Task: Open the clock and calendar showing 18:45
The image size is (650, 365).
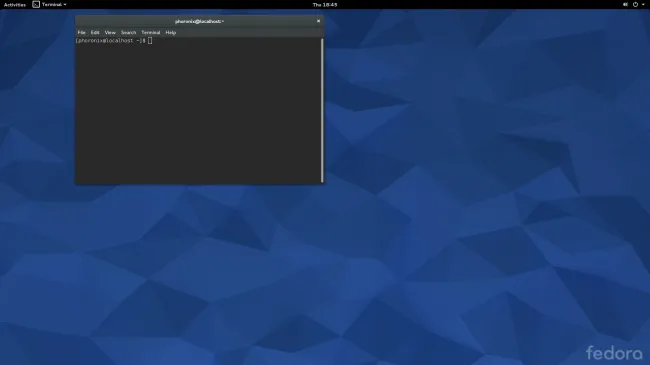Action: [x=325, y=5]
